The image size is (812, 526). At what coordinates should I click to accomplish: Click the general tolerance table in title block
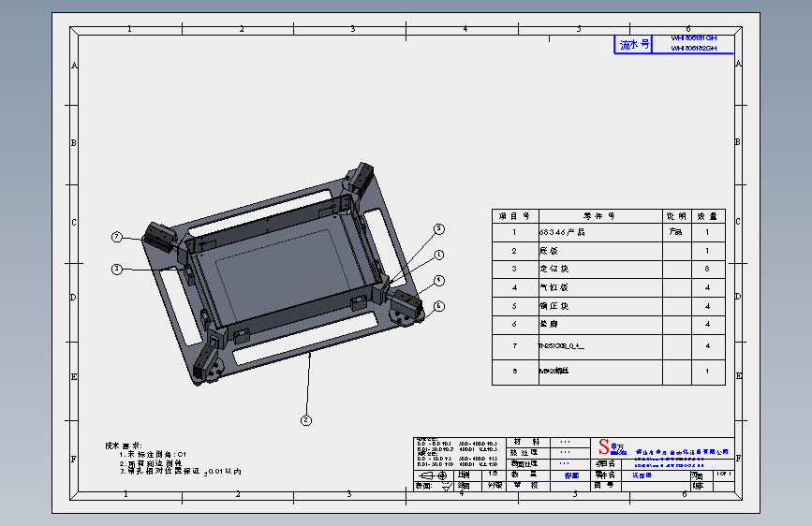[x=458, y=452]
